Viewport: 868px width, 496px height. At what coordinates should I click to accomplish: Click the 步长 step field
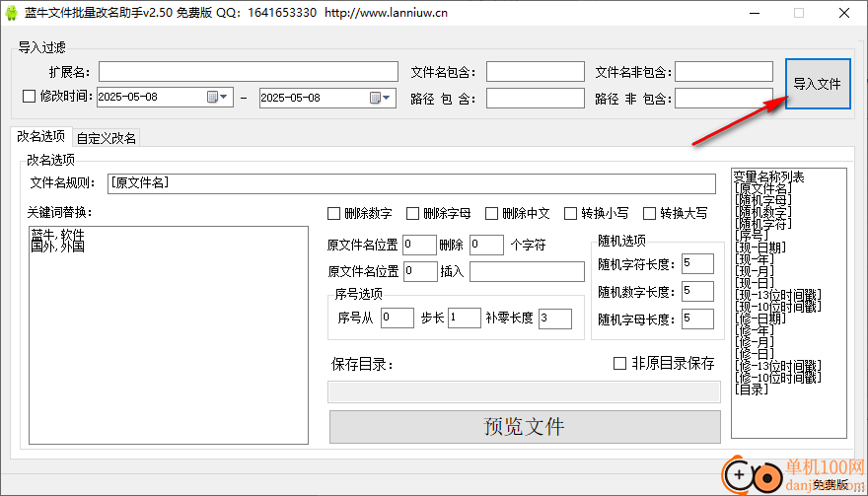click(x=465, y=318)
